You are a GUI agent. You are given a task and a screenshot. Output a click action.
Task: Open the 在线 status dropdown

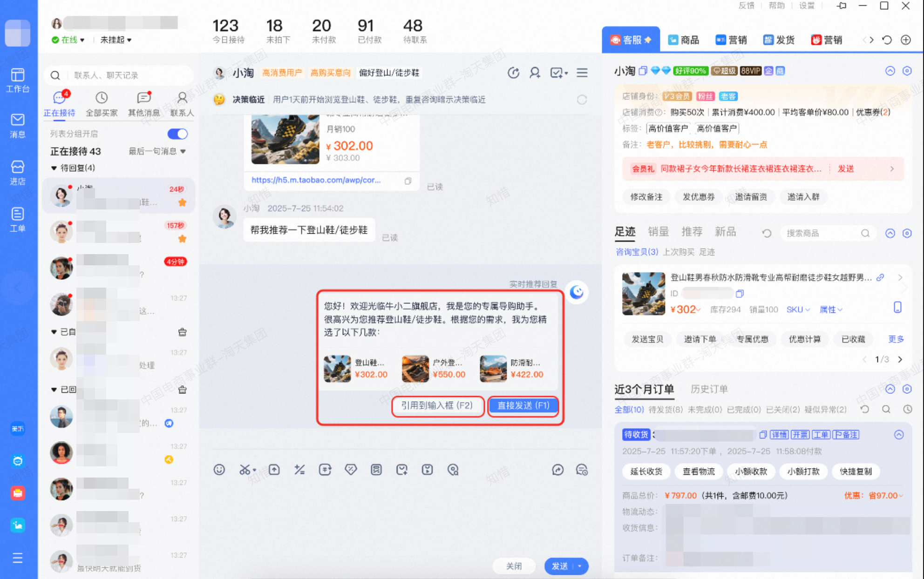68,40
